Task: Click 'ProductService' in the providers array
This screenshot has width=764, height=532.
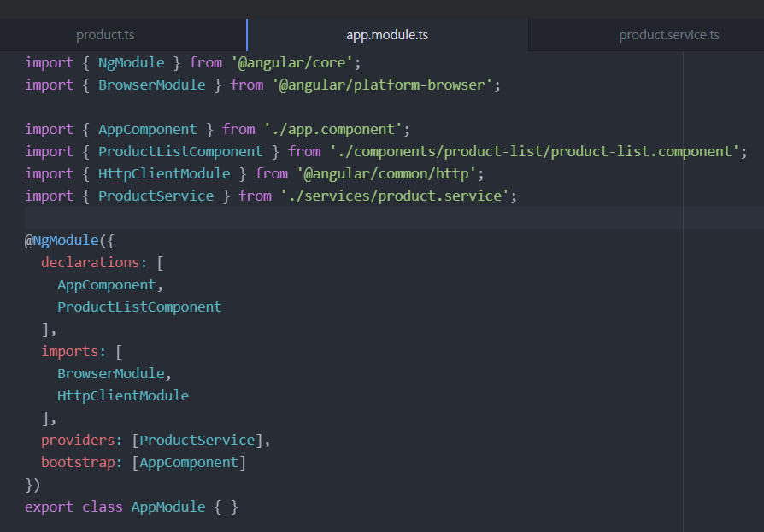Action: click(197, 441)
